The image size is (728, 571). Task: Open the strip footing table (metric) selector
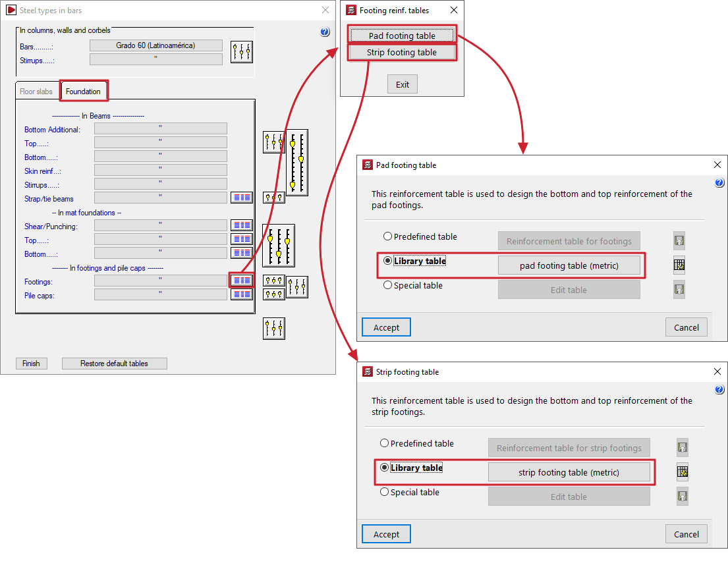click(x=569, y=472)
